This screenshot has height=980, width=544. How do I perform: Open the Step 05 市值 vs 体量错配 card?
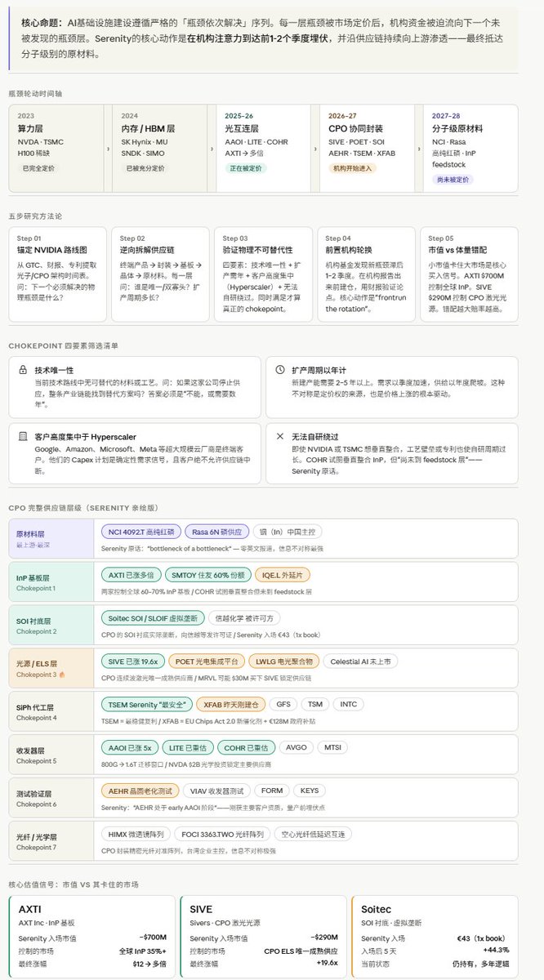(x=469, y=274)
